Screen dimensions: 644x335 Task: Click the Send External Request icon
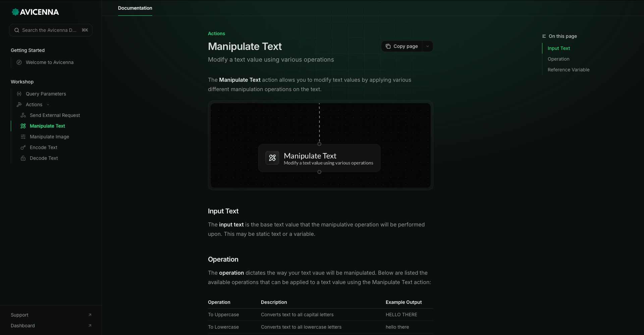tap(23, 115)
